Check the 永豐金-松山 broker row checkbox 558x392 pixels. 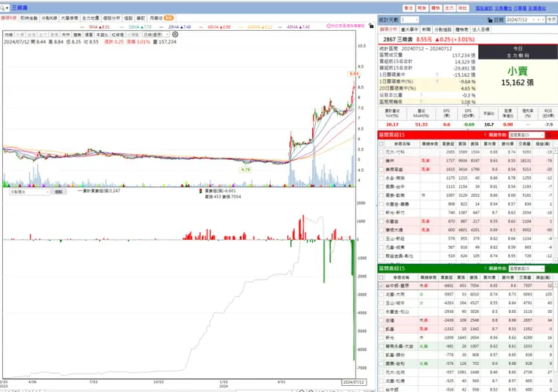coord(382,311)
